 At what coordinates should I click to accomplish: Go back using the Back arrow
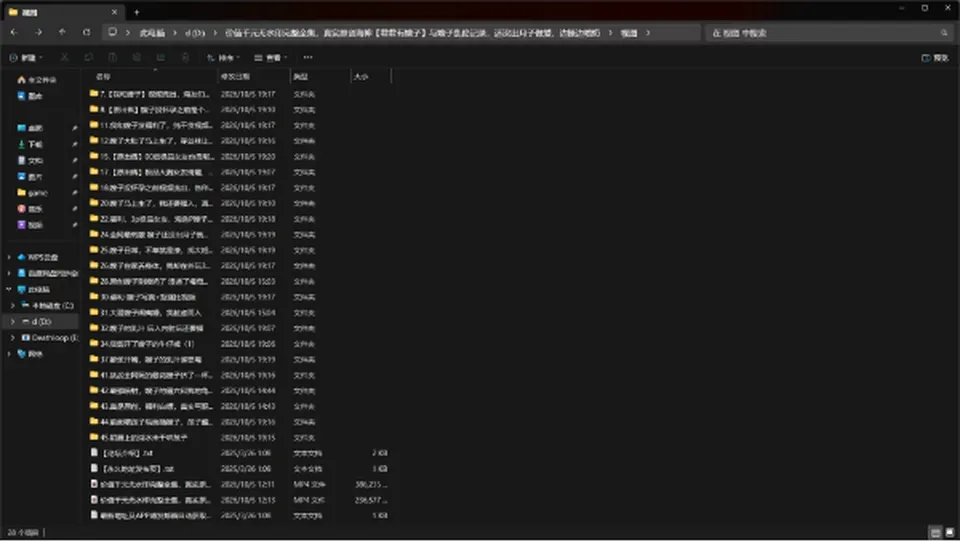14,32
